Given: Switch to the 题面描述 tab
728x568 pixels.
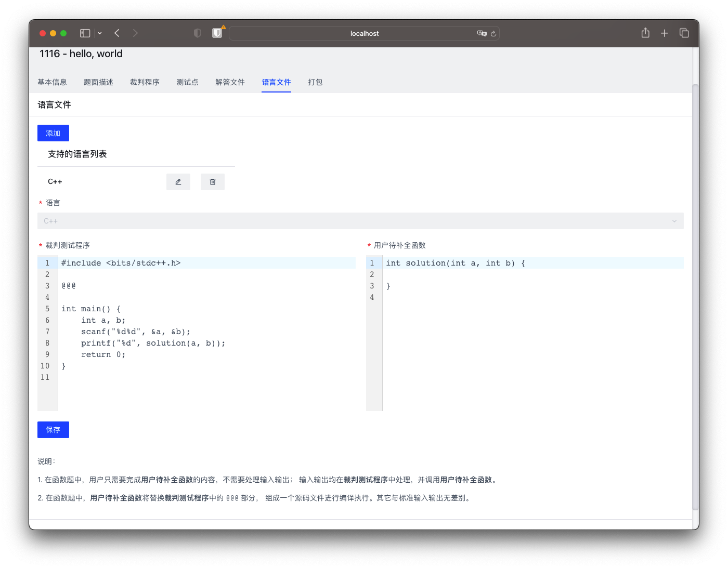Looking at the screenshot, I should (x=98, y=82).
